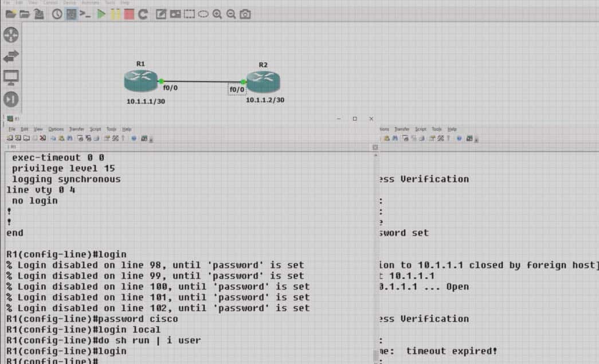Click the 10.1.1.1/30 address label
Image resolution: width=599 pixels, height=364 pixels.
pyautogui.click(x=146, y=101)
